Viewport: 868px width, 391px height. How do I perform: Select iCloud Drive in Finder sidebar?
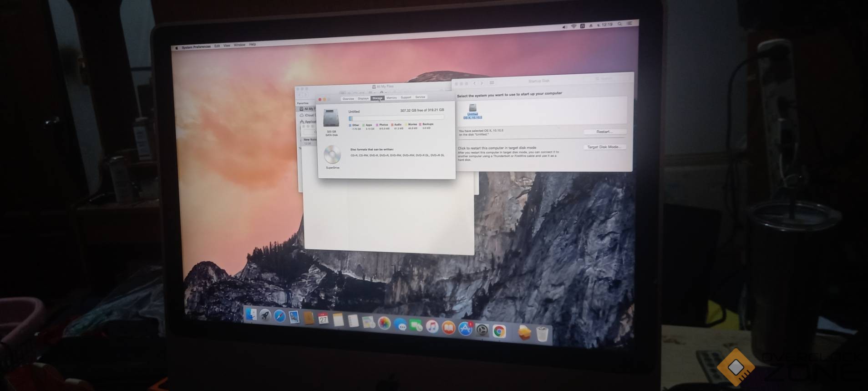tap(308, 115)
